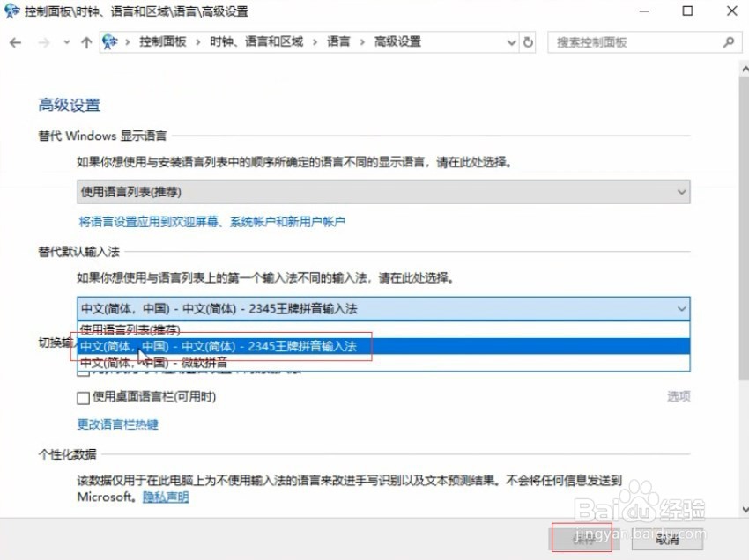The height and width of the screenshot is (560, 749).
Task: Expand chevron after 时钟、语言和区域 breadcrumb
Action: [x=315, y=42]
